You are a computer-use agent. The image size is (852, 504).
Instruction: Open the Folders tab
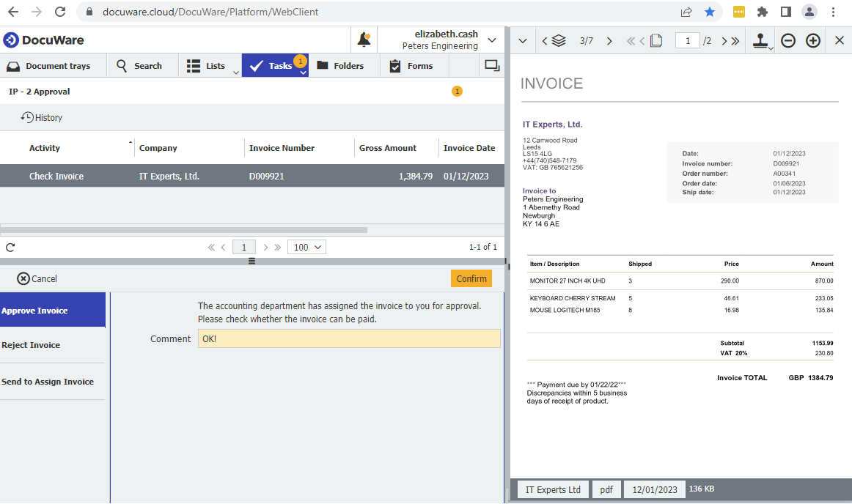(343, 65)
